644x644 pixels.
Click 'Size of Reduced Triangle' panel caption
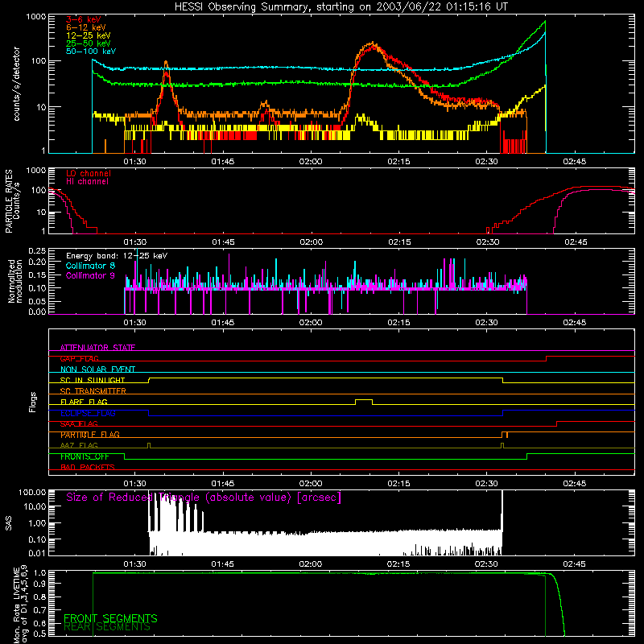[204, 497]
